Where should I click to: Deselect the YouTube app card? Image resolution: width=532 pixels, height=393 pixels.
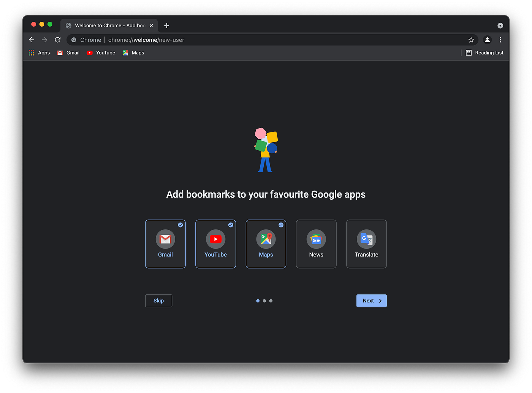[x=215, y=244]
